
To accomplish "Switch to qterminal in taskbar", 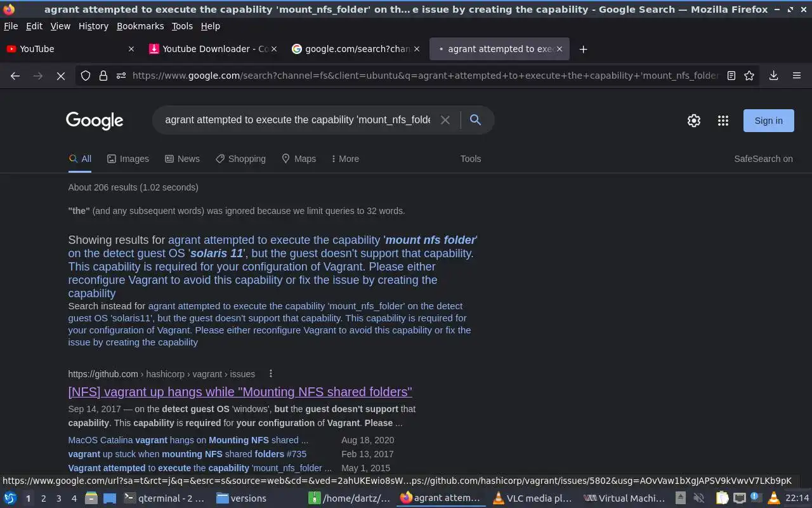I will pos(165,498).
